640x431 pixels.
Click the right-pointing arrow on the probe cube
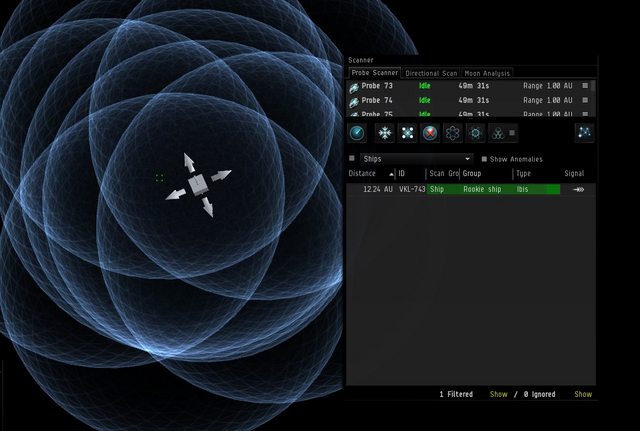221,176
